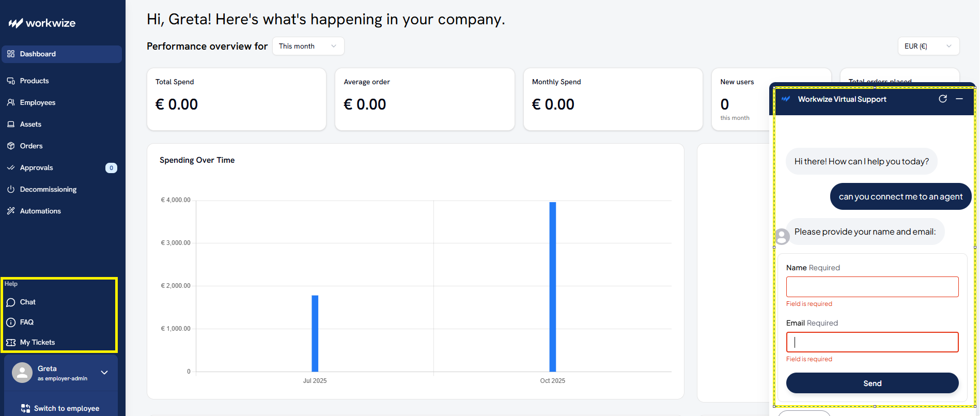Screen dimensions: 980x416
Task: Send the name and email form
Action: click(872, 383)
